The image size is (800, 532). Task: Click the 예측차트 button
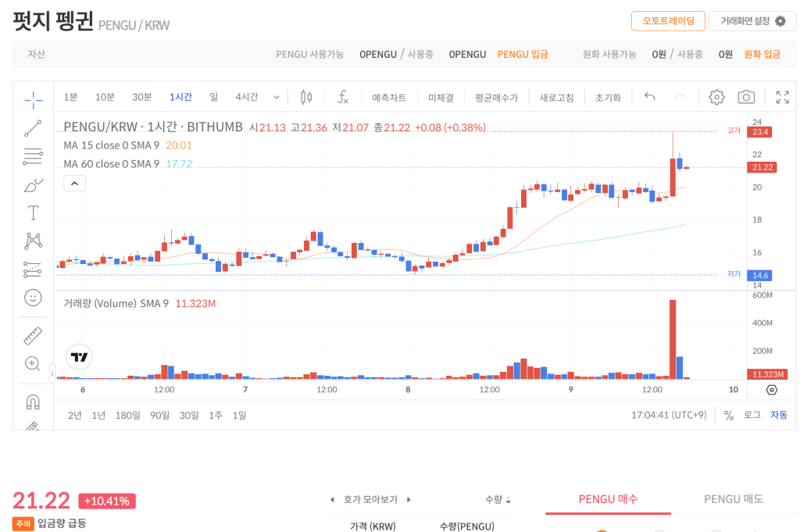[x=389, y=98]
